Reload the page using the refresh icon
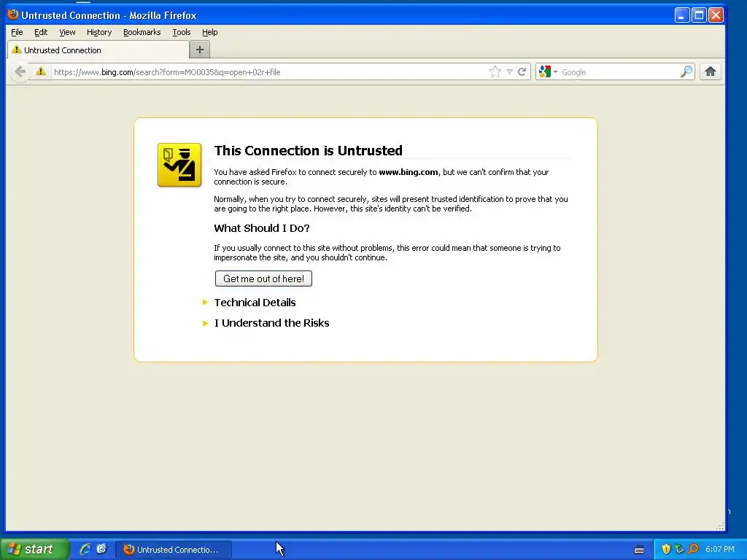 click(522, 72)
